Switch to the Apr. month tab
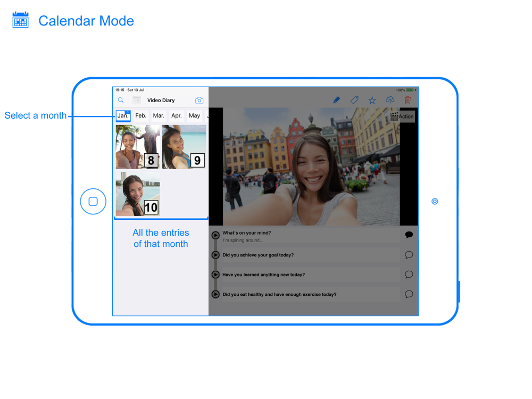532x399 pixels. 177,115
